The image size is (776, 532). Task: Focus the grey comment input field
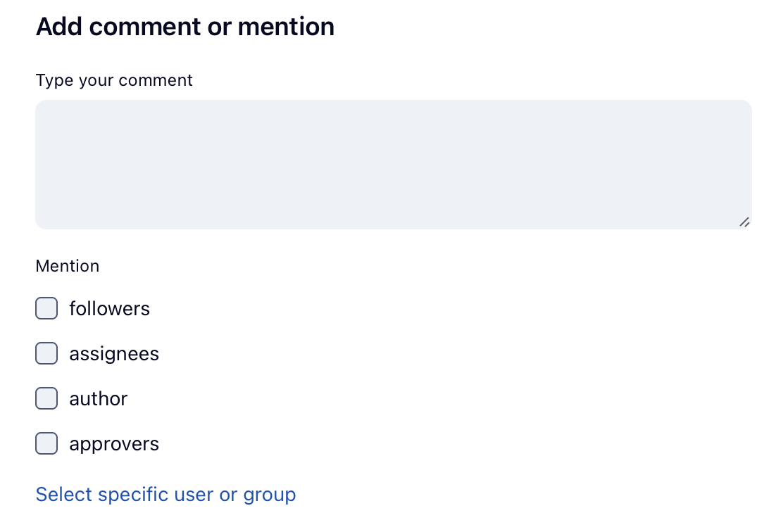(393, 164)
